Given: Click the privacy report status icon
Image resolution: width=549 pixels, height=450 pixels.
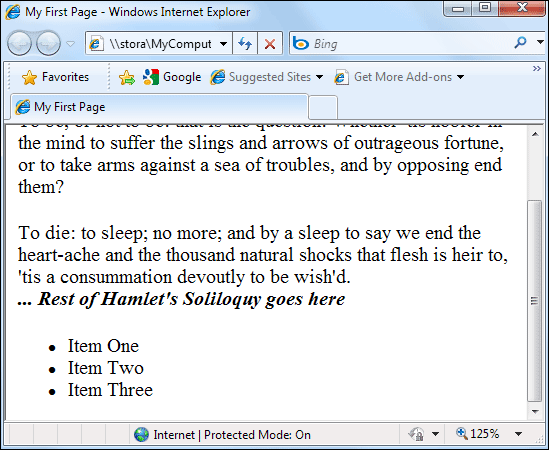Looking at the screenshot, I should click(x=416, y=435).
